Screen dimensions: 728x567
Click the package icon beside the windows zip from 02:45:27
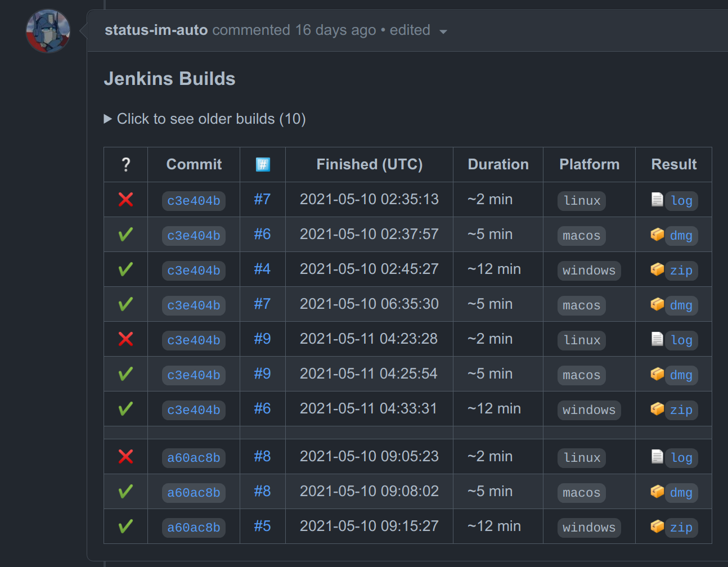coord(657,269)
